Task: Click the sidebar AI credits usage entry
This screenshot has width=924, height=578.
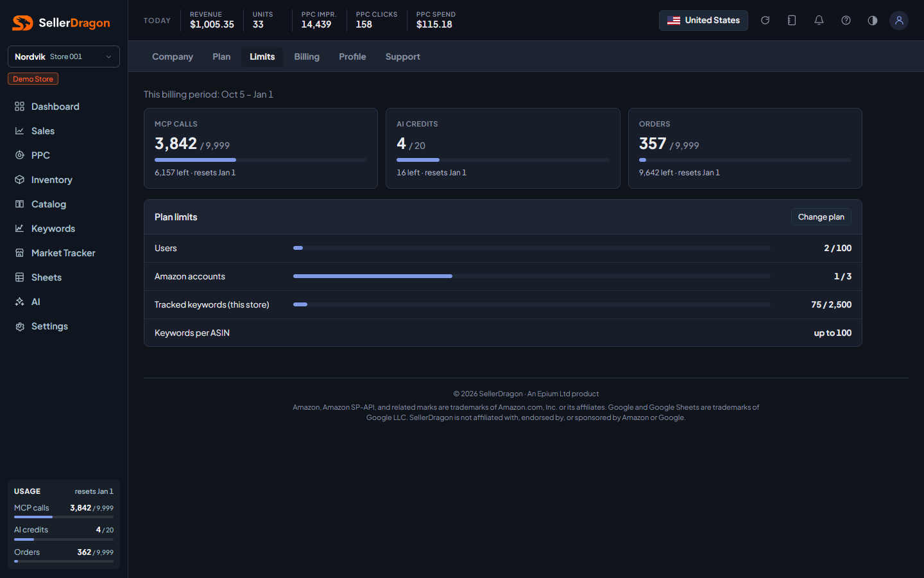Action: click(x=64, y=532)
